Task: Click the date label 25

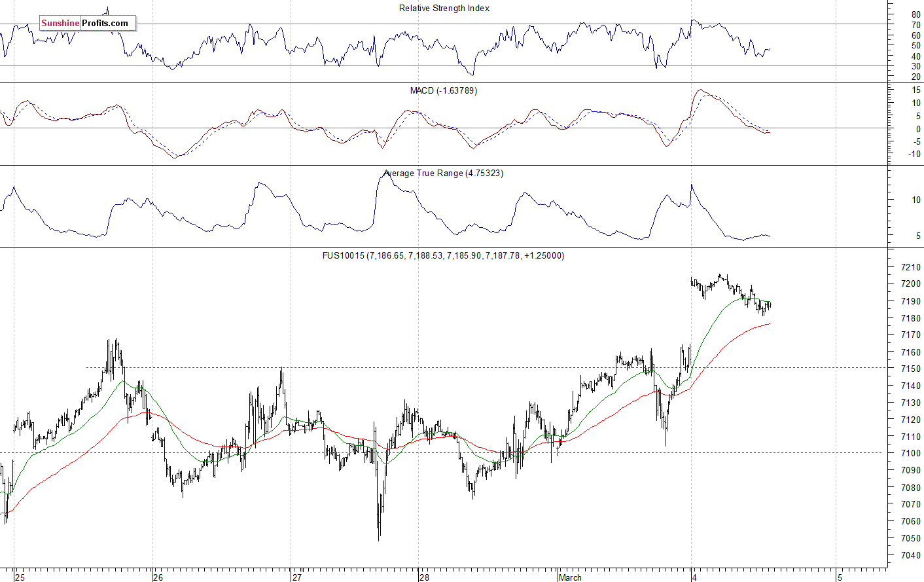Action: [20, 577]
